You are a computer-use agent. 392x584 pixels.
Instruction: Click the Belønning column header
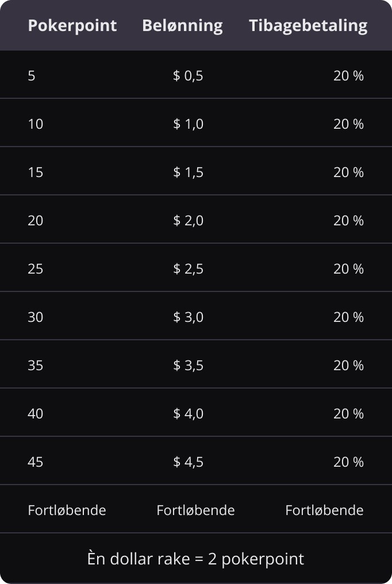coord(182,26)
